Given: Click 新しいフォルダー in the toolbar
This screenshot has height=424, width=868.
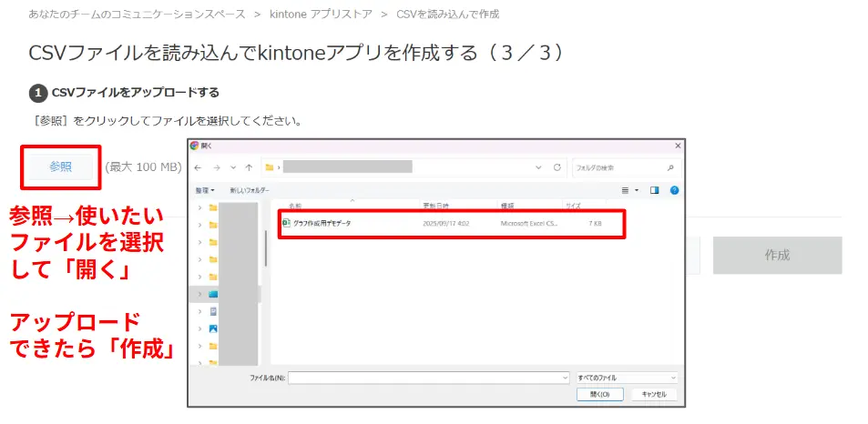Looking at the screenshot, I should (x=249, y=190).
